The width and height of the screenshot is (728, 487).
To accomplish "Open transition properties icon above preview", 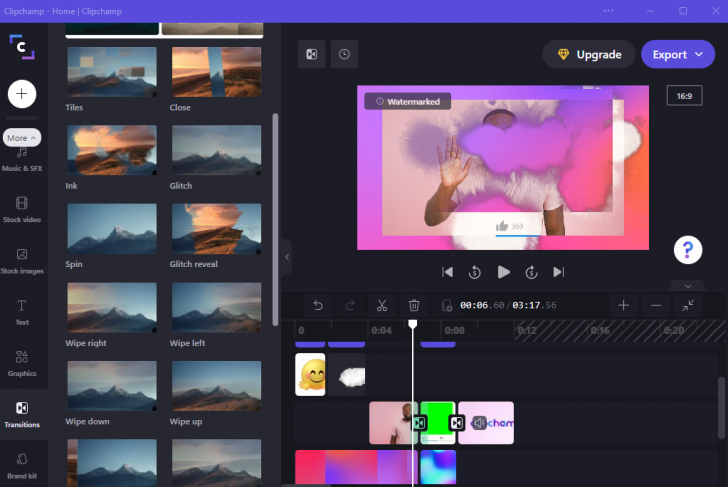I will [x=312, y=54].
